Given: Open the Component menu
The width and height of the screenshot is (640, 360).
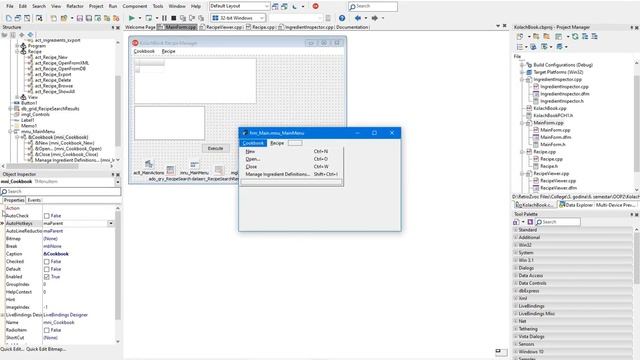Looking at the screenshot, I should [x=135, y=6].
